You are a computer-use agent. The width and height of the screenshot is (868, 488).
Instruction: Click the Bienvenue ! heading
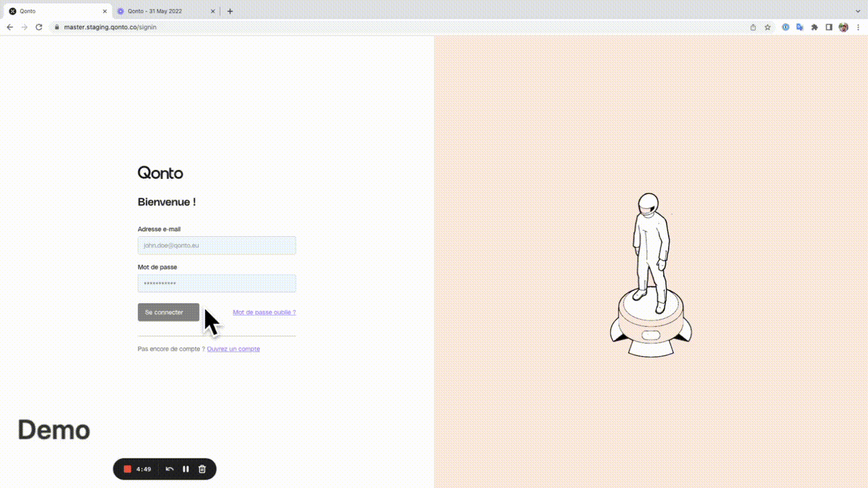167,202
